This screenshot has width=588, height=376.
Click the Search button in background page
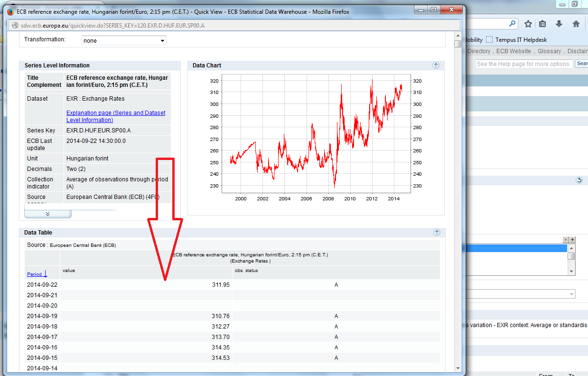pos(582,64)
